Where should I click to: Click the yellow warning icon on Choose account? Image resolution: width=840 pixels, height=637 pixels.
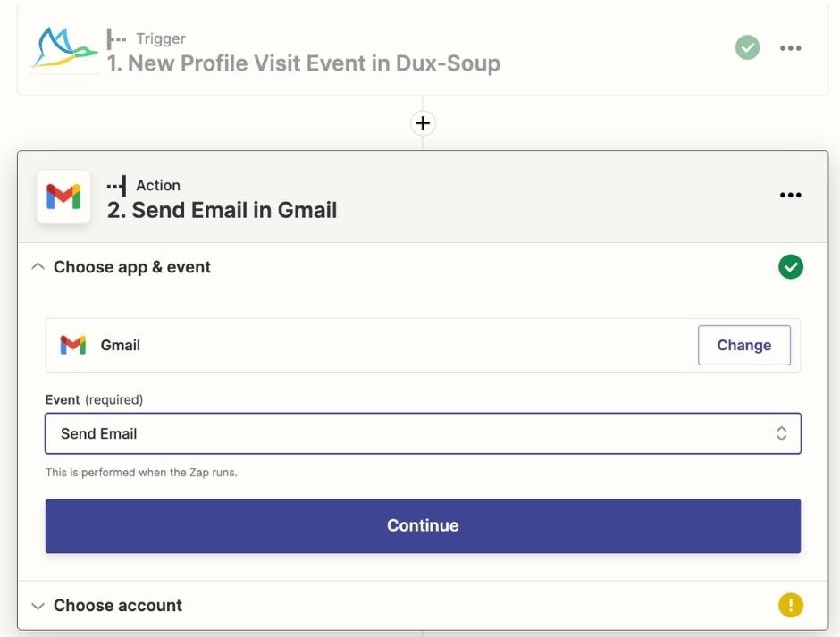pyautogui.click(x=791, y=605)
